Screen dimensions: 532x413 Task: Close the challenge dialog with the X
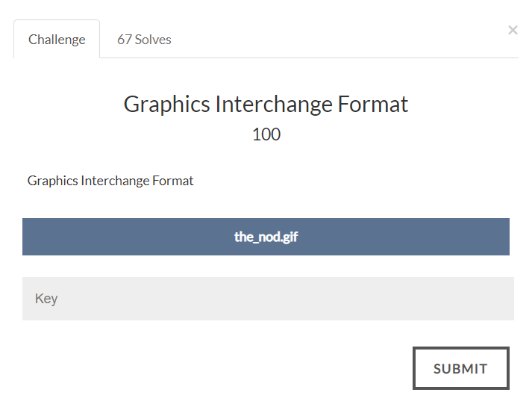tap(513, 30)
